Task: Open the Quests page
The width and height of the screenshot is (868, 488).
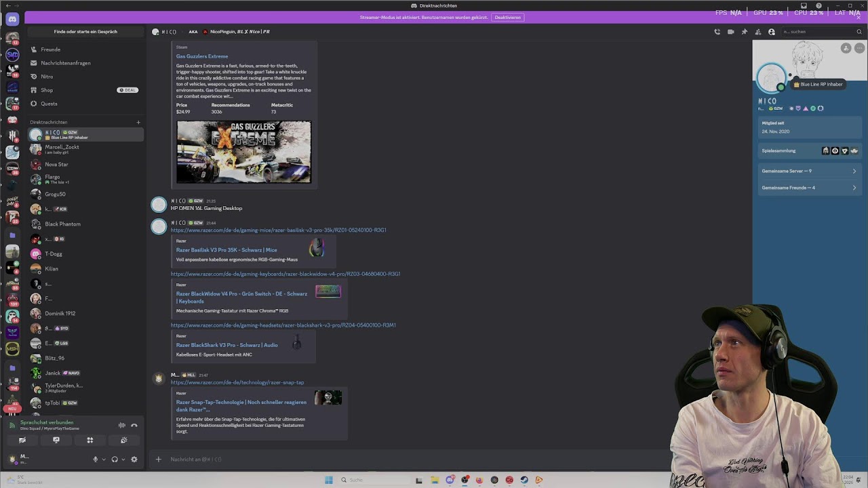Action: click(x=85, y=104)
